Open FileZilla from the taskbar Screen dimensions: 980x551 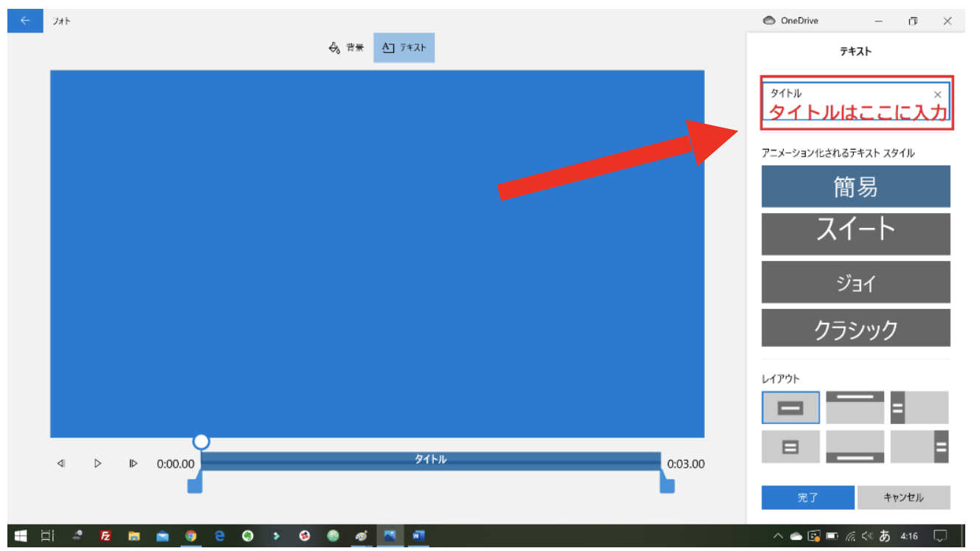(106, 536)
